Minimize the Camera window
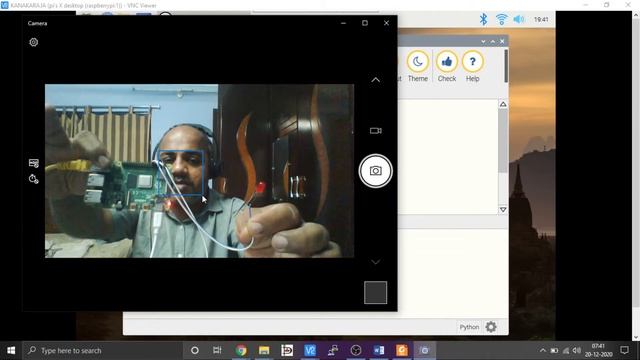The height and width of the screenshot is (360, 640). coord(343,23)
